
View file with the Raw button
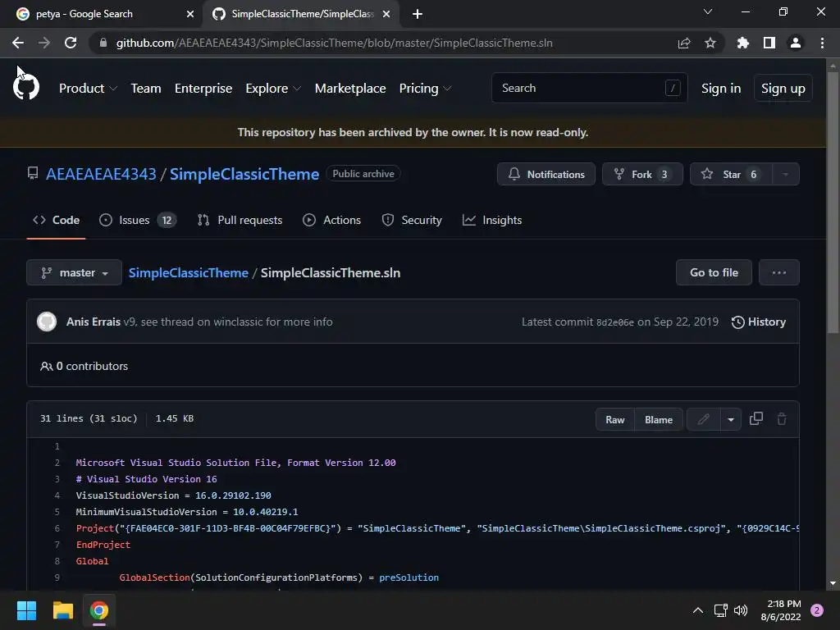(x=615, y=419)
